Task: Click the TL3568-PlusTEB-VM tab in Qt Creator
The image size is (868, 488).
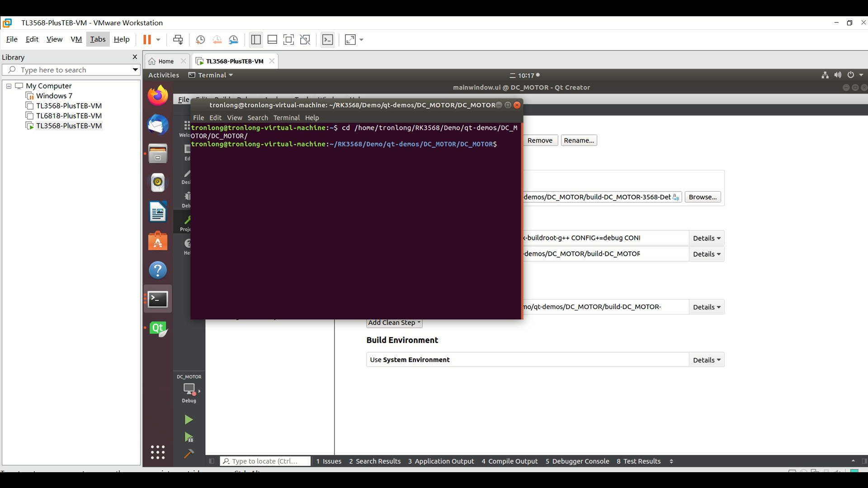Action: coord(233,61)
